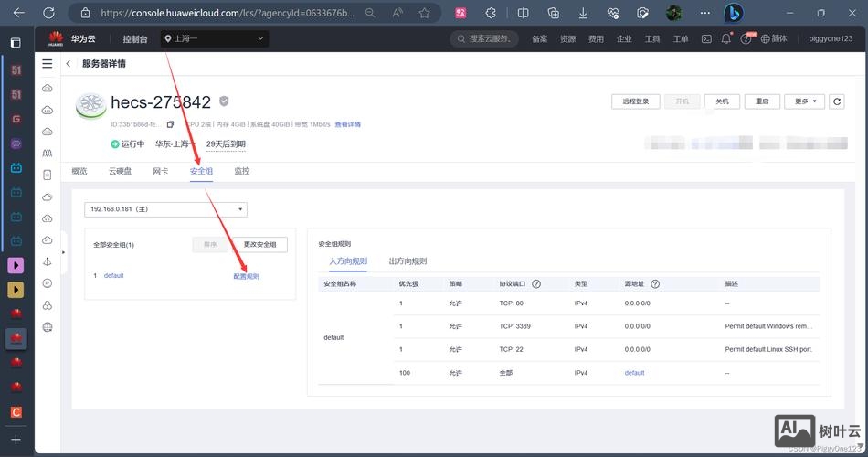Click the 远程登录 button
The height and width of the screenshot is (457, 868).
(635, 101)
